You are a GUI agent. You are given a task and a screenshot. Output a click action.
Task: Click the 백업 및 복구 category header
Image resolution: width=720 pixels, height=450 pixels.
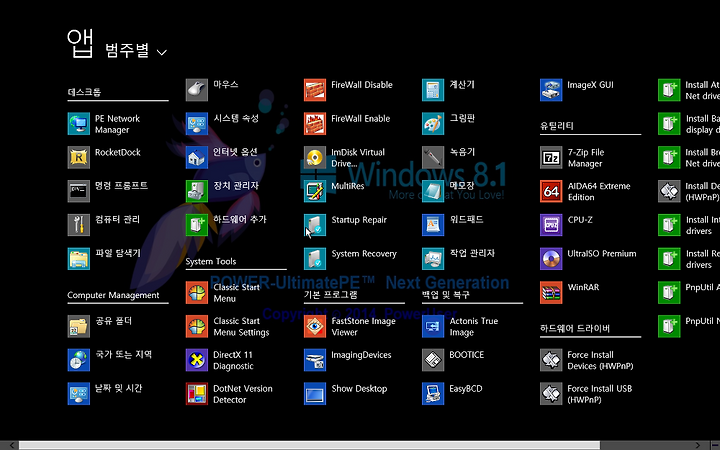tap(445, 295)
